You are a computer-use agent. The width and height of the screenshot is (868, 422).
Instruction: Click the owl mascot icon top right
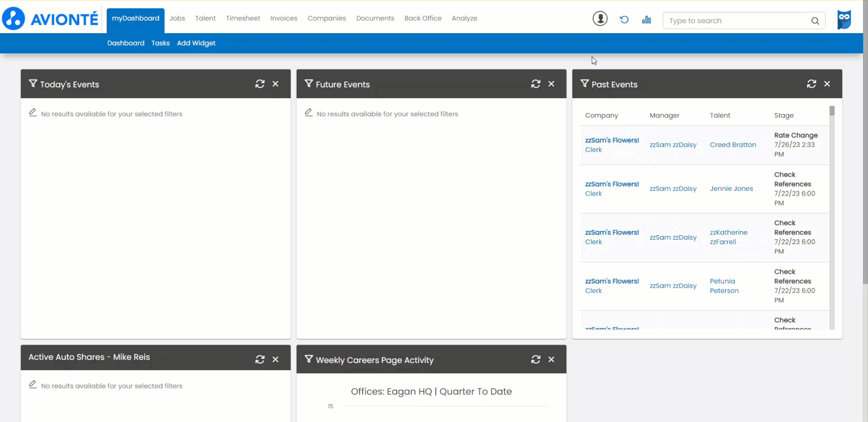click(844, 19)
